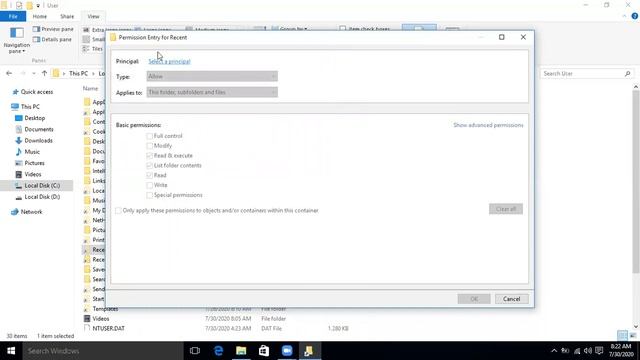The height and width of the screenshot is (360, 640).
Task: Open Action Center notifications icon
Action: click(599, 351)
